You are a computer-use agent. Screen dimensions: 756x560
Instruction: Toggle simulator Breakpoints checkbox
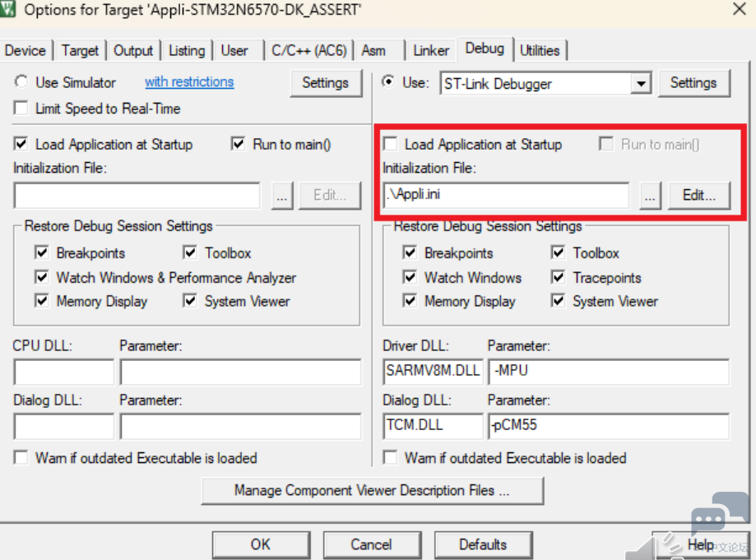click(42, 252)
